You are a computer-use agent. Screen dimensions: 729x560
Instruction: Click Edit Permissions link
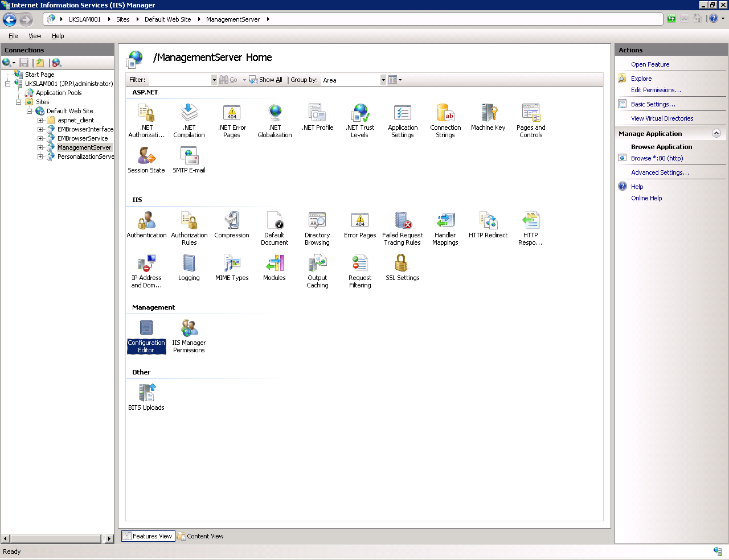tap(656, 90)
